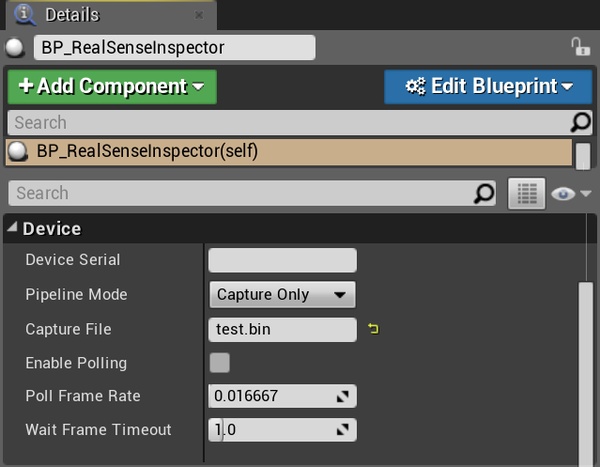Click the component list scrollbar
The height and width of the screenshot is (467, 600).
[x=582, y=156]
